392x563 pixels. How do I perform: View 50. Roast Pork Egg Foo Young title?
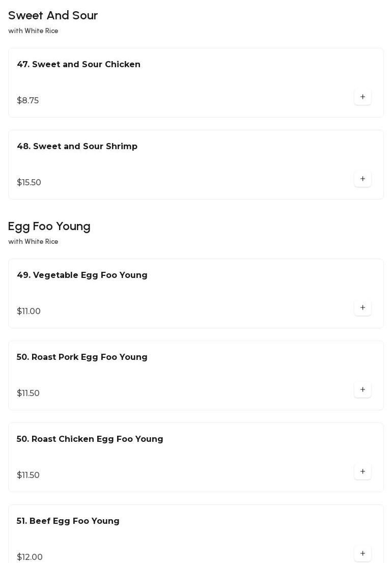[82, 357]
